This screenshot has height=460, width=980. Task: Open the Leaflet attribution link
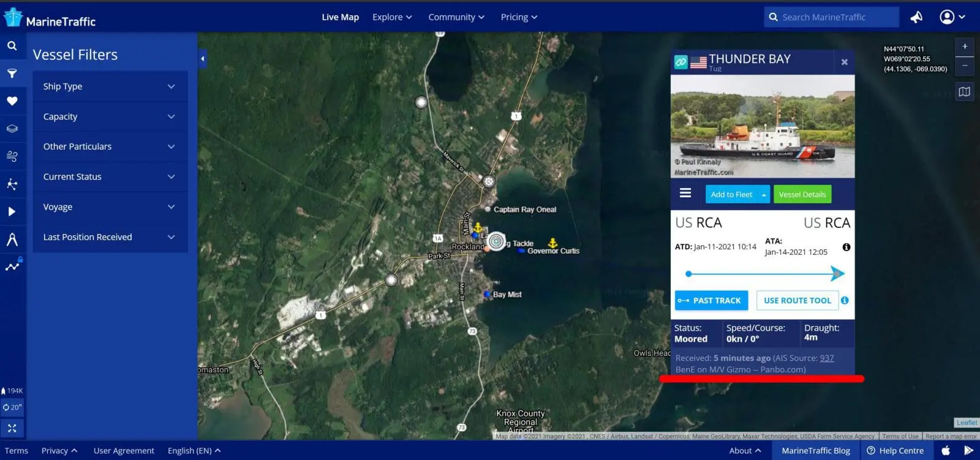point(967,423)
